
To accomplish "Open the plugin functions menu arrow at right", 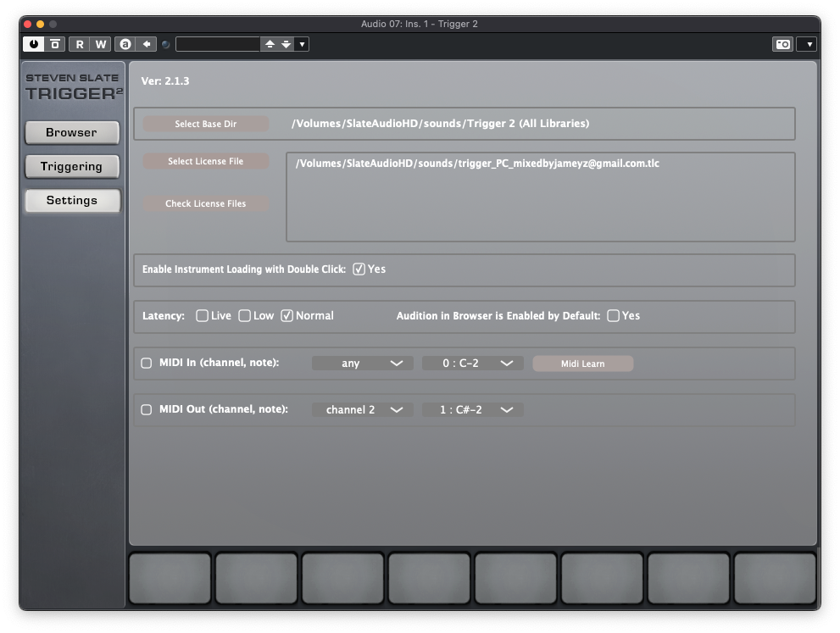I will pyautogui.click(x=809, y=44).
